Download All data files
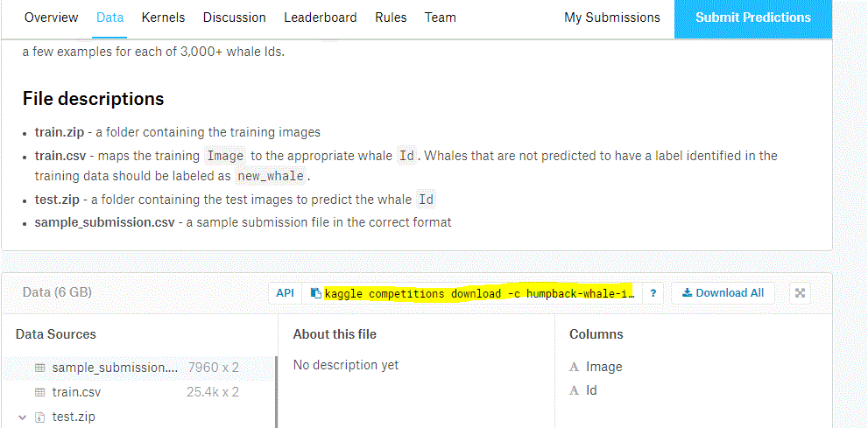The image size is (868, 428). (723, 293)
